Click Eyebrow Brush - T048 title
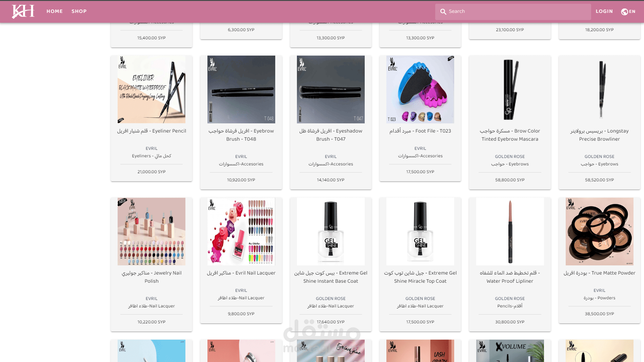Screen dimensions: 644x362 coord(241,135)
